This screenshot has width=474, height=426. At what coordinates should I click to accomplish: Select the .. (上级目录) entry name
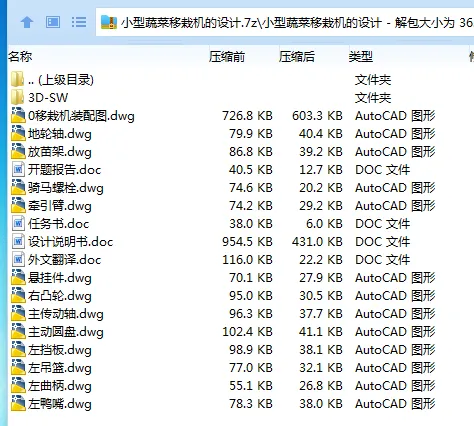coord(61,80)
